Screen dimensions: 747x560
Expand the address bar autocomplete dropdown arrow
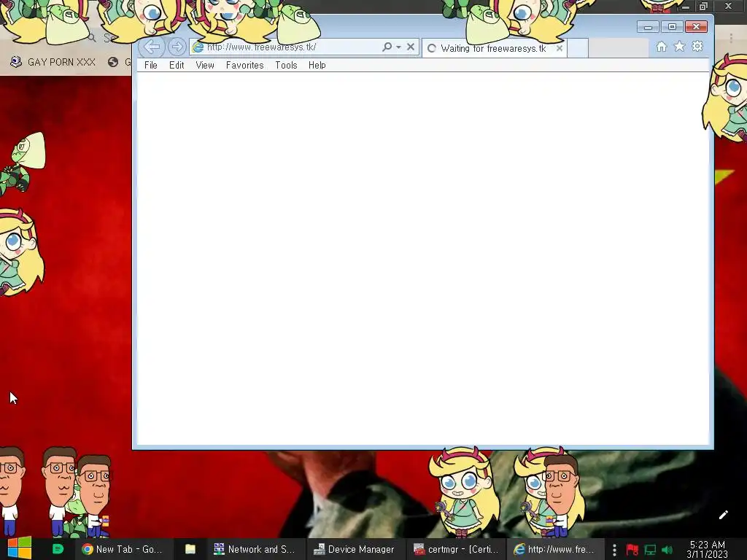point(399,47)
